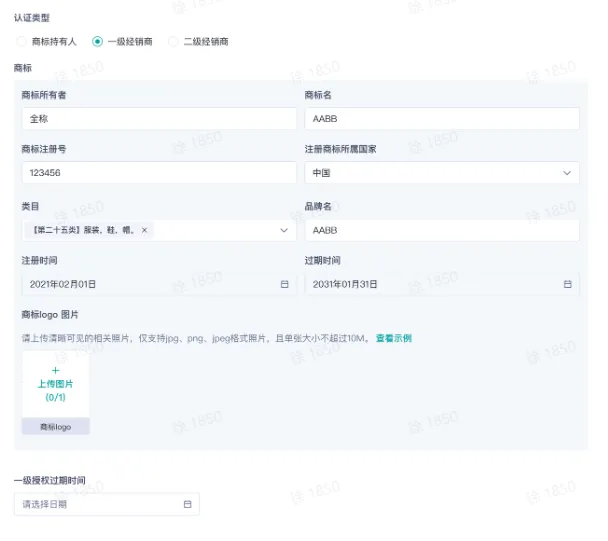Select the 商标持有人 radio button
The width and height of the screenshot is (608, 541).
pos(21,41)
